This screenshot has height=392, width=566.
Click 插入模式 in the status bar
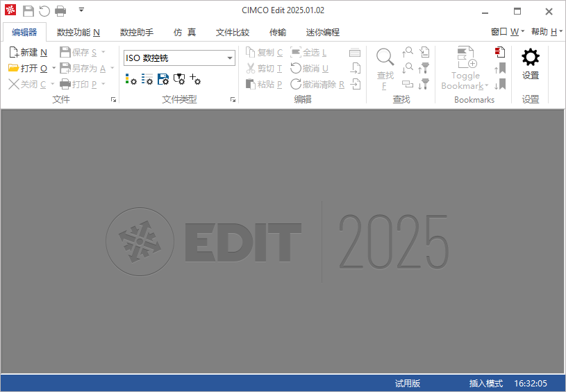[486, 384]
